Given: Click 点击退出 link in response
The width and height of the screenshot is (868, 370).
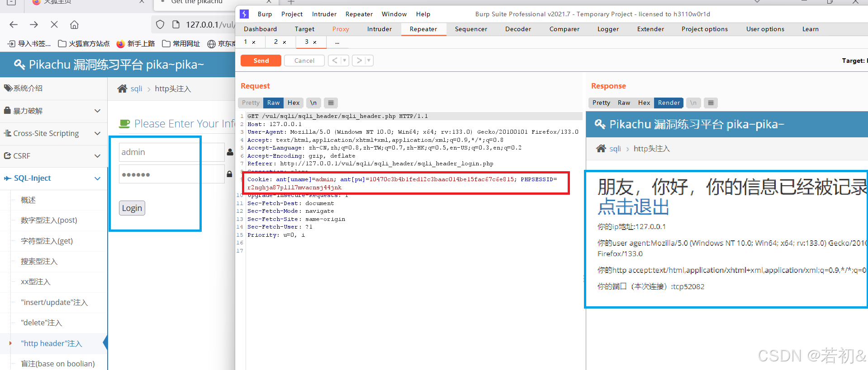Looking at the screenshot, I should 633,207.
